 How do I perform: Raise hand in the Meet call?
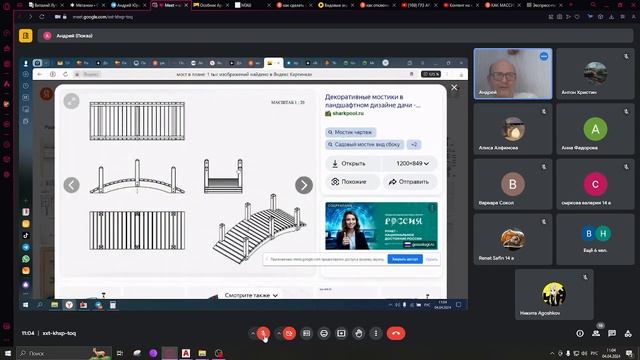(359, 333)
